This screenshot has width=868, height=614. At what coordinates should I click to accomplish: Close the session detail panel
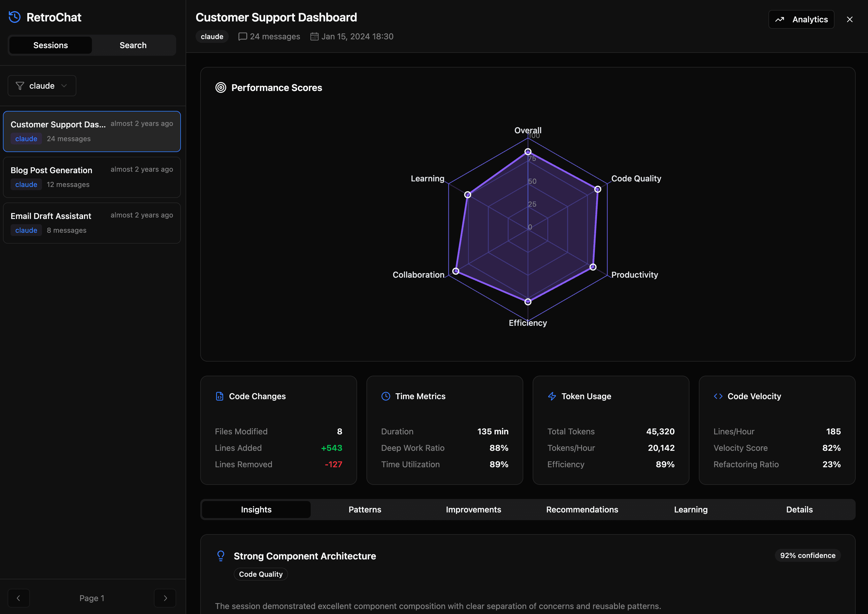[850, 19]
